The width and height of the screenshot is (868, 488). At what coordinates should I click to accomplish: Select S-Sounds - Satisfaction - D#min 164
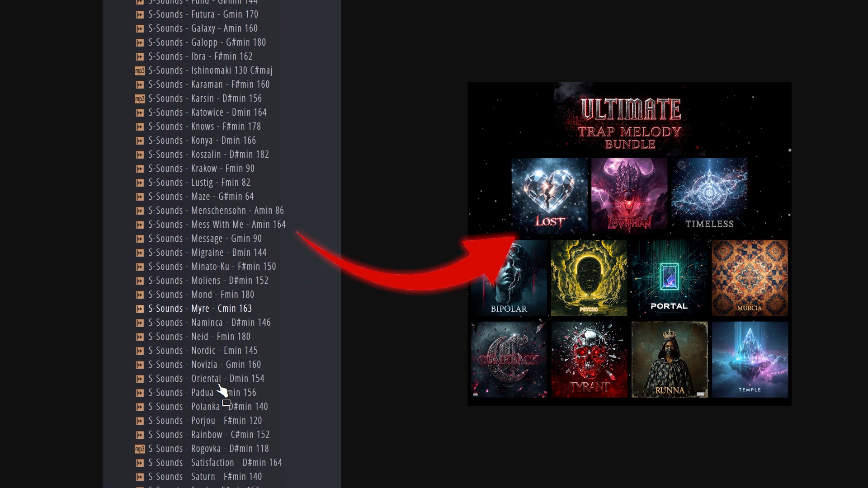pos(215,463)
